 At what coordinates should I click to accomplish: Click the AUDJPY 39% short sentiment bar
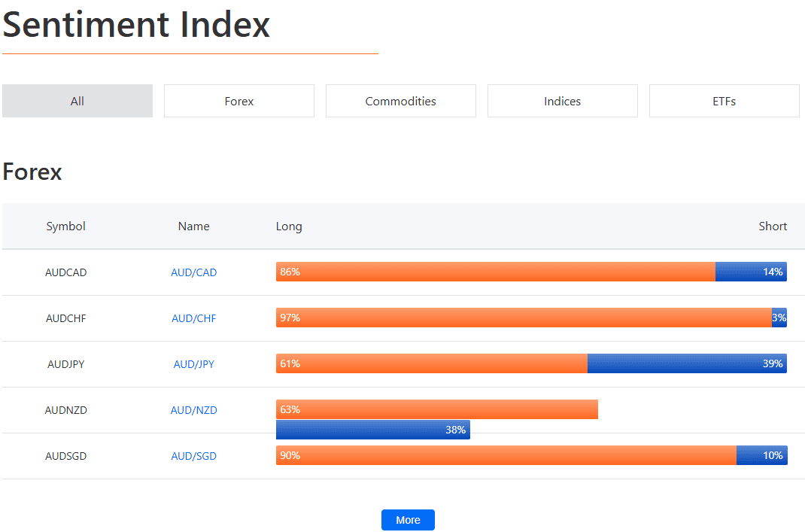click(x=687, y=363)
